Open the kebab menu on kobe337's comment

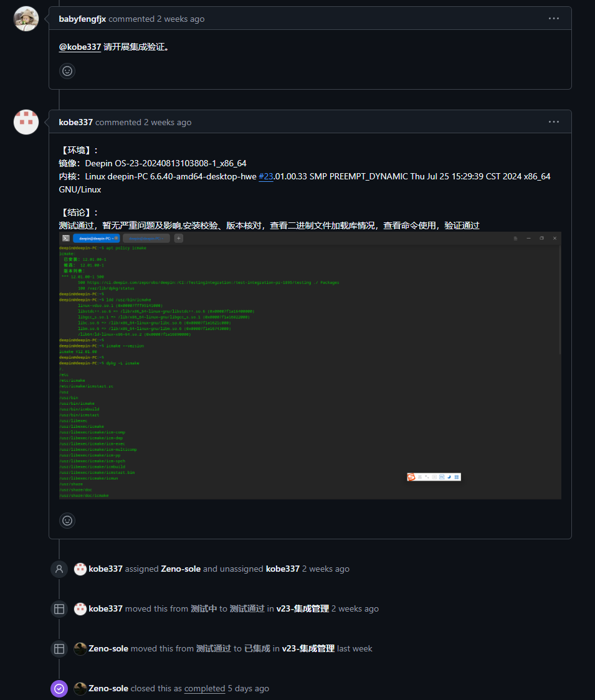click(x=553, y=122)
